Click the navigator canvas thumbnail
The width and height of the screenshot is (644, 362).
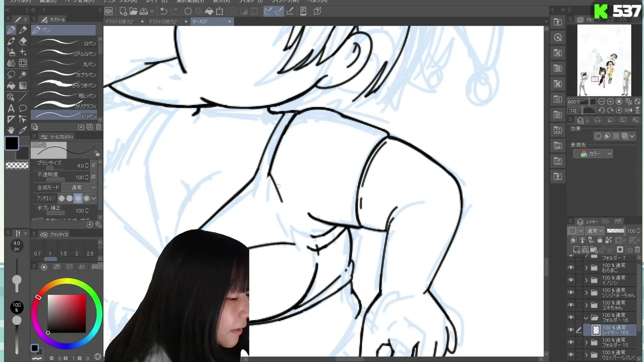604,60
